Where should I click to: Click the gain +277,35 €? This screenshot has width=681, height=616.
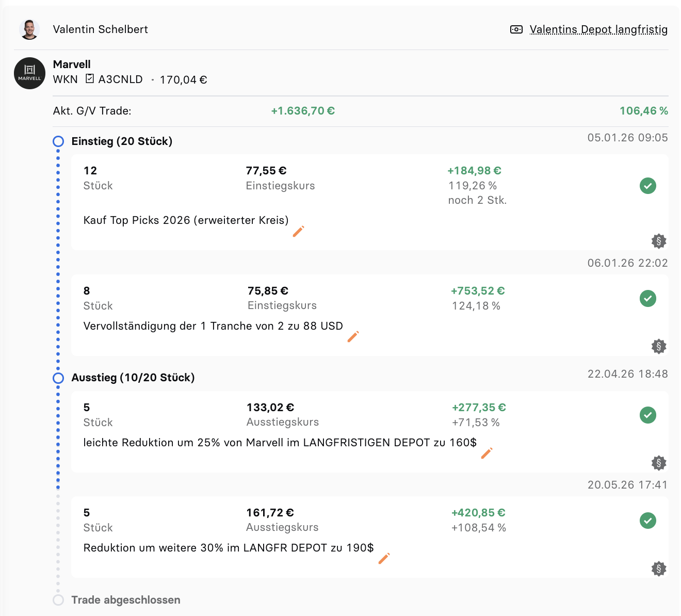coord(479,408)
